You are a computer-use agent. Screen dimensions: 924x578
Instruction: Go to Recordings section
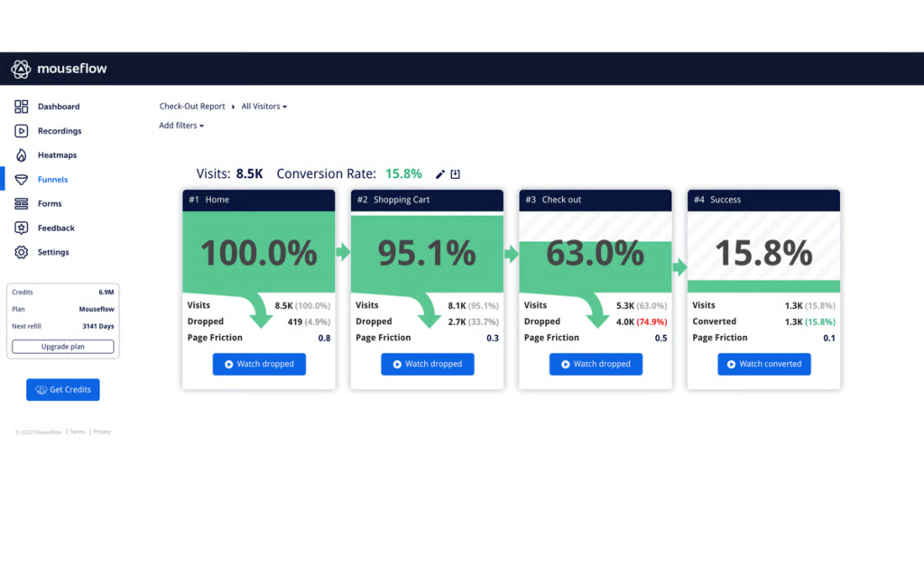point(60,131)
